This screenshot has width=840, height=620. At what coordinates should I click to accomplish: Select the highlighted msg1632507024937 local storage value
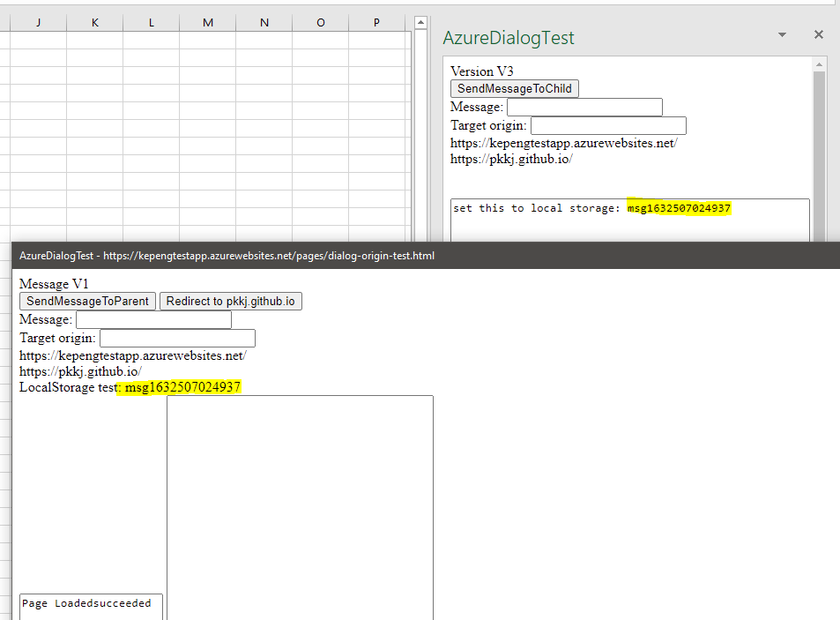coord(679,207)
